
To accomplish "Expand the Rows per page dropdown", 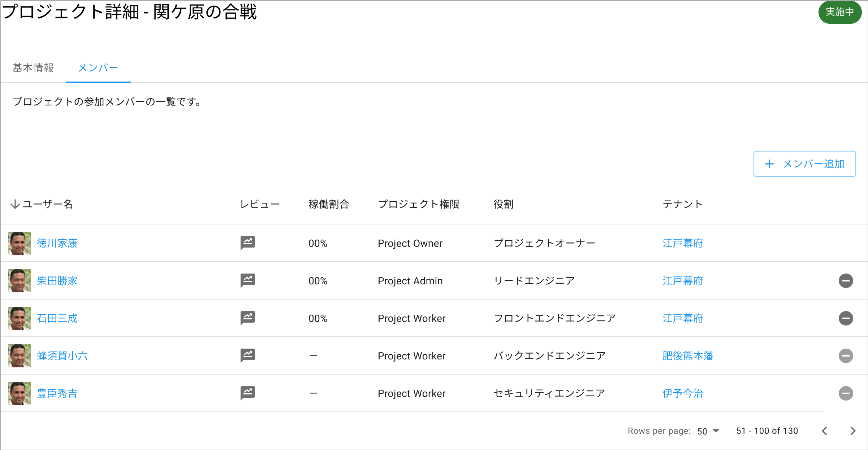I will click(x=708, y=431).
